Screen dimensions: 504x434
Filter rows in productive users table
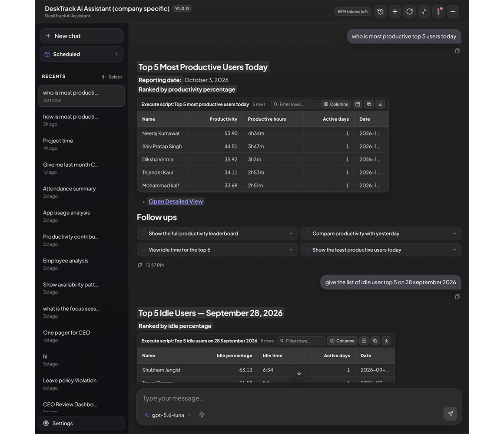click(x=295, y=104)
